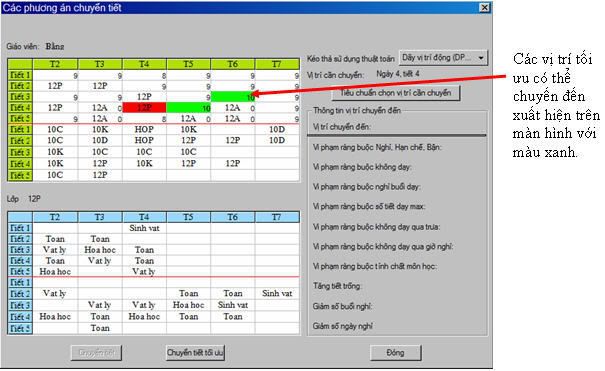605x371 pixels.
Task: Click the 'Đóng' button
Action: [x=395, y=352]
